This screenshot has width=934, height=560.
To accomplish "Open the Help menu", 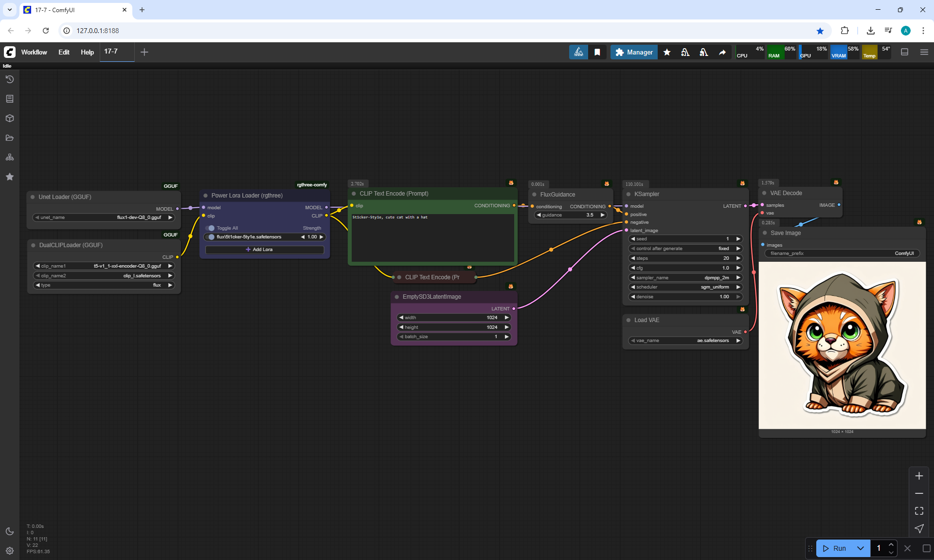I will point(87,52).
